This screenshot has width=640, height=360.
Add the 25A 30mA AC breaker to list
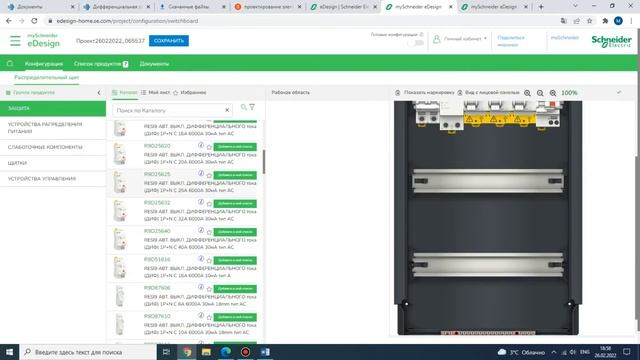(x=235, y=175)
